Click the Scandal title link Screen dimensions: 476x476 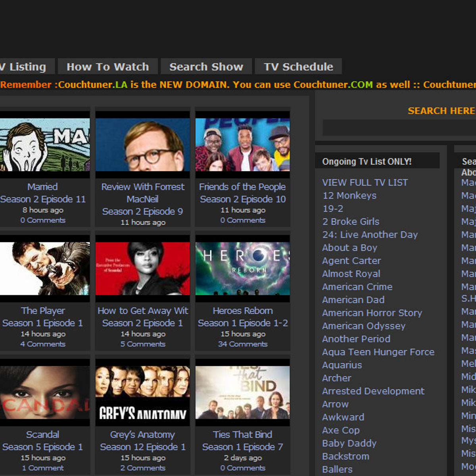42,435
